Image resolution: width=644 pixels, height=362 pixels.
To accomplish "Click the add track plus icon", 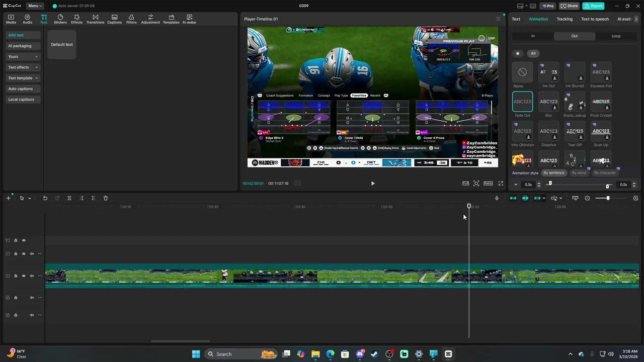I will [8, 198].
